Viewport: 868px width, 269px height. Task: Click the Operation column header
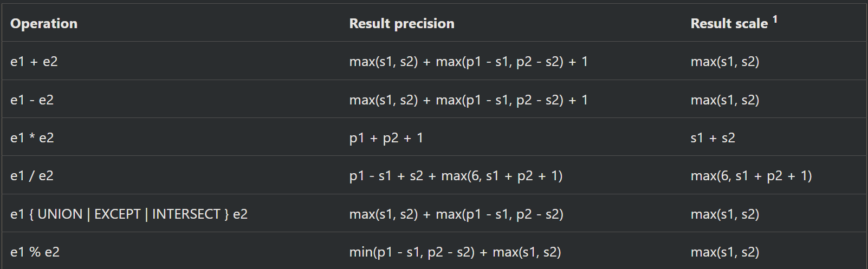point(44,23)
